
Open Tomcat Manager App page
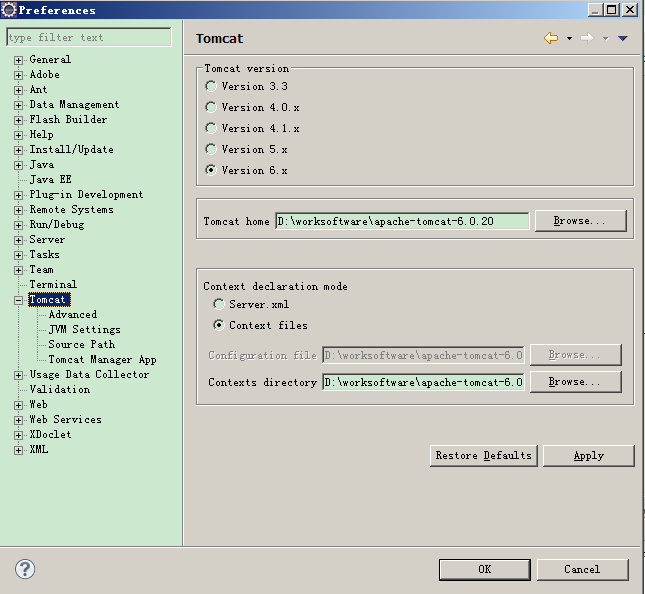point(102,360)
